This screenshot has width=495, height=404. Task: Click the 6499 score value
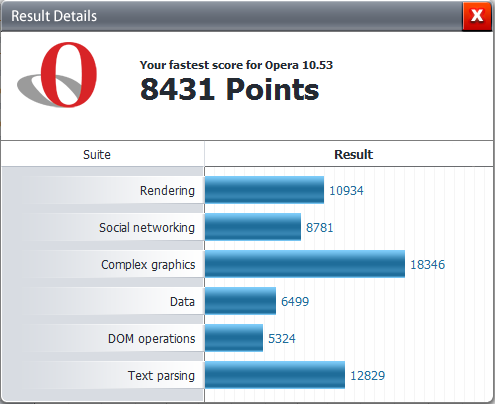click(x=295, y=302)
